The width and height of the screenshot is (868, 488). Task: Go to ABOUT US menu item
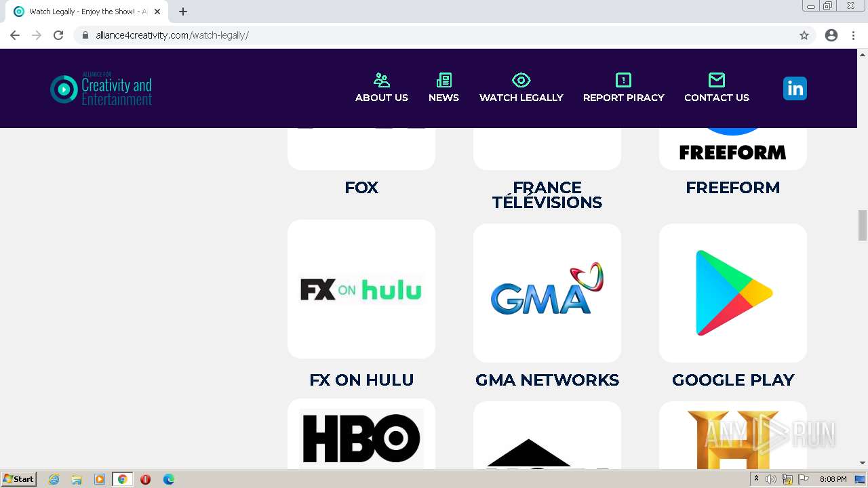pyautogui.click(x=382, y=98)
